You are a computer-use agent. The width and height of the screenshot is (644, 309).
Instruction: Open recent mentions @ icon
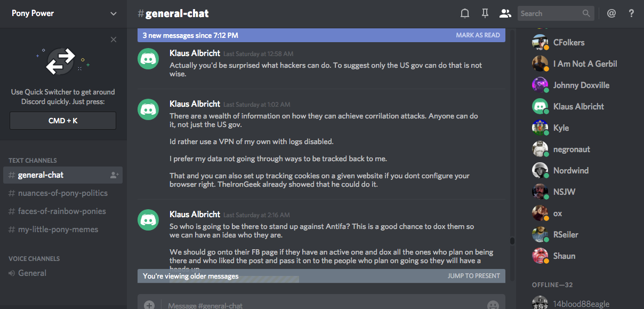tap(611, 13)
